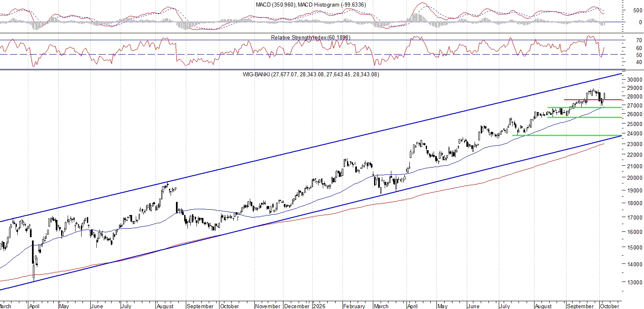Click the 18000 price axis label

point(635,203)
